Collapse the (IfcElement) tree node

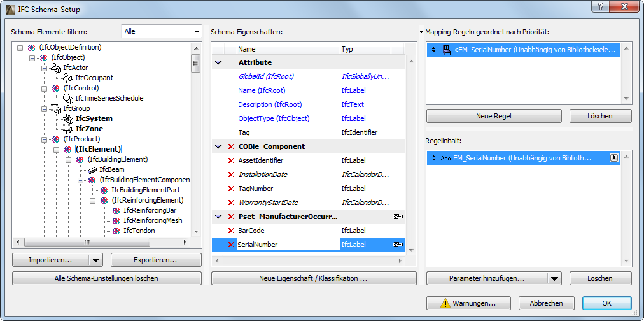coord(56,149)
